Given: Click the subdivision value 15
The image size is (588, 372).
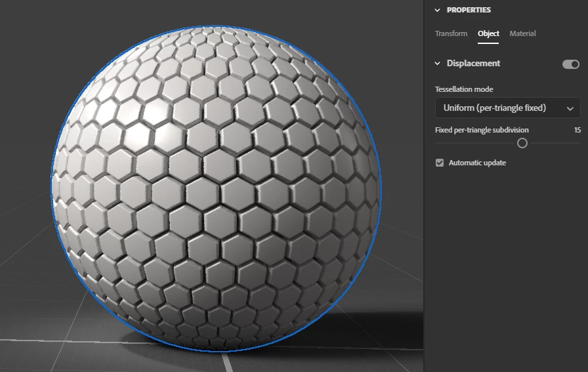Looking at the screenshot, I should [577, 130].
